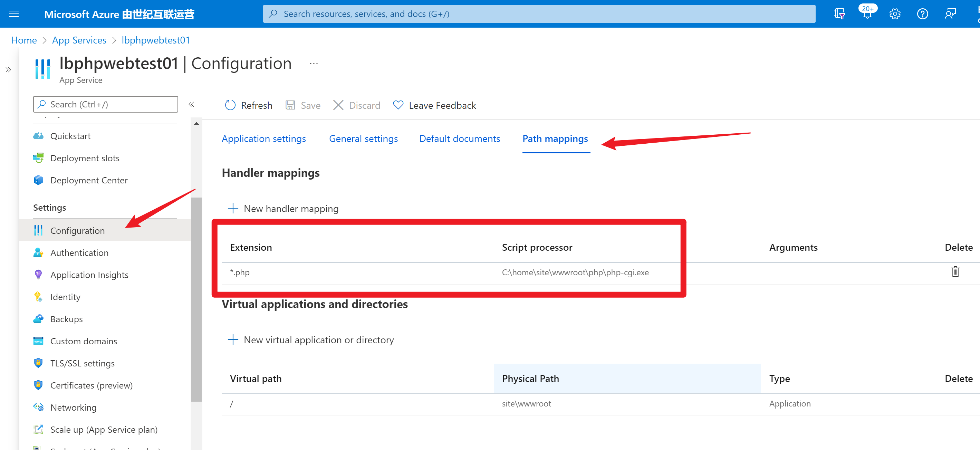Click the help question mark icon

coord(922,15)
